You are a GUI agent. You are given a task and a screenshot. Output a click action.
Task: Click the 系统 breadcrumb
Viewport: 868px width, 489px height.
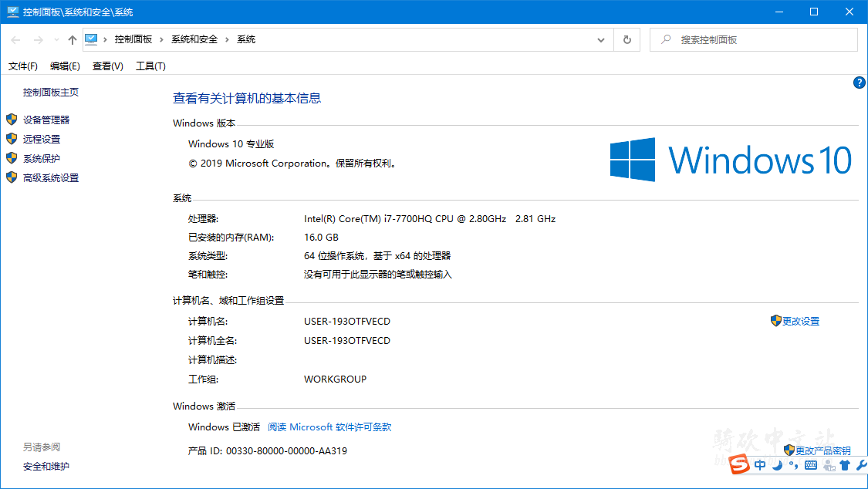coord(246,39)
